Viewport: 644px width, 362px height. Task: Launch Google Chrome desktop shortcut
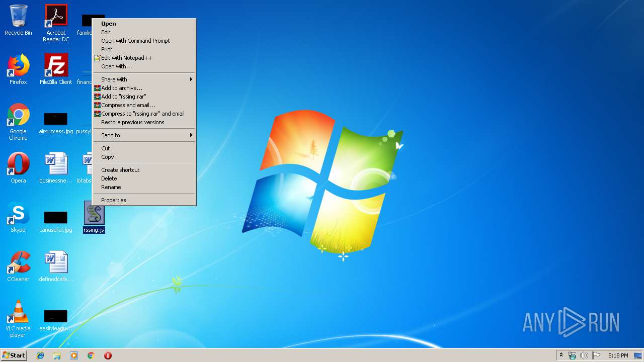coord(18,122)
